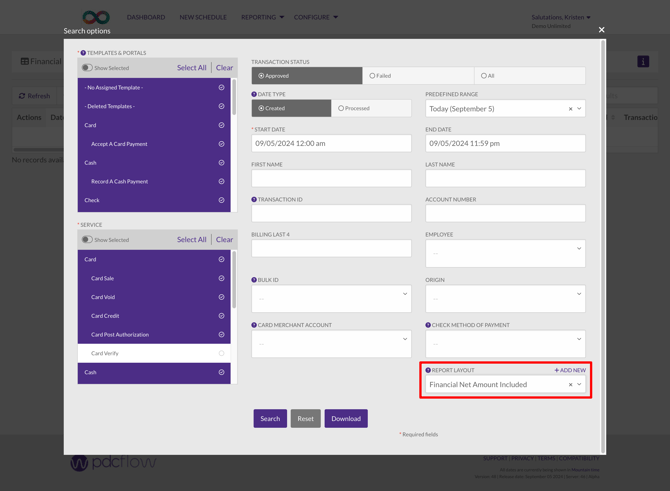Click Add New report layout link
670x491 pixels.
(x=570, y=370)
